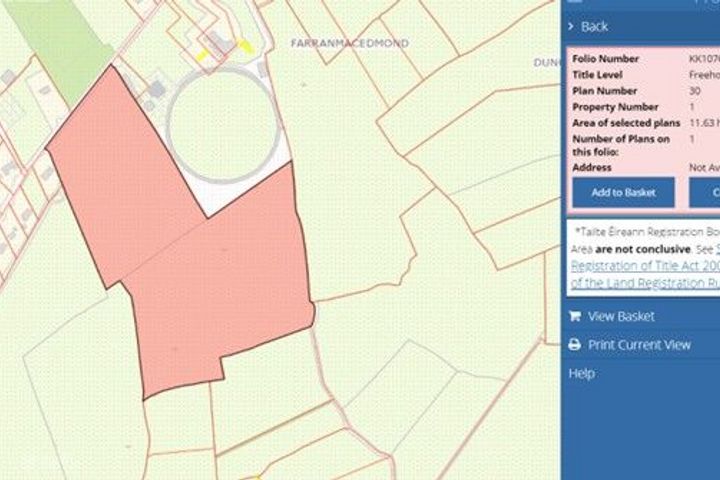Click the panel header icon above Back
720x480 pixels.
(x=575, y=3)
